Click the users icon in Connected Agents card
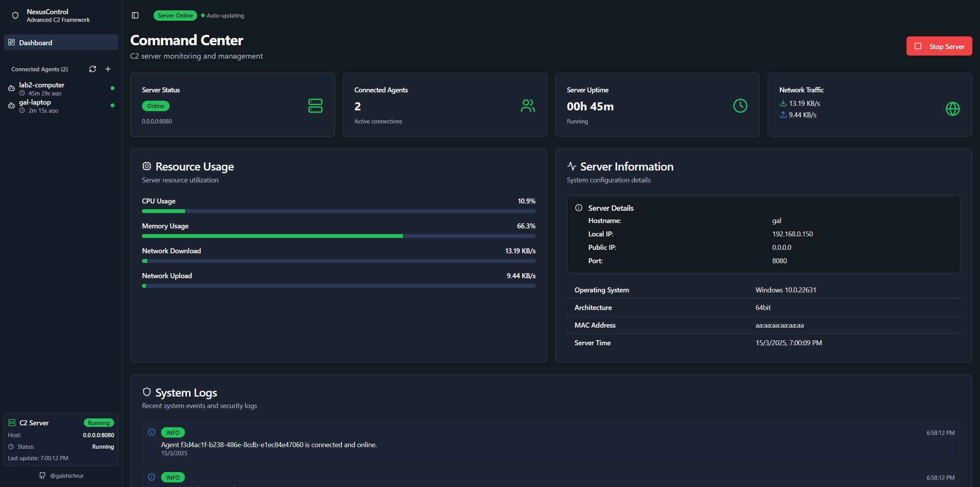Image resolution: width=980 pixels, height=487 pixels. [528, 106]
